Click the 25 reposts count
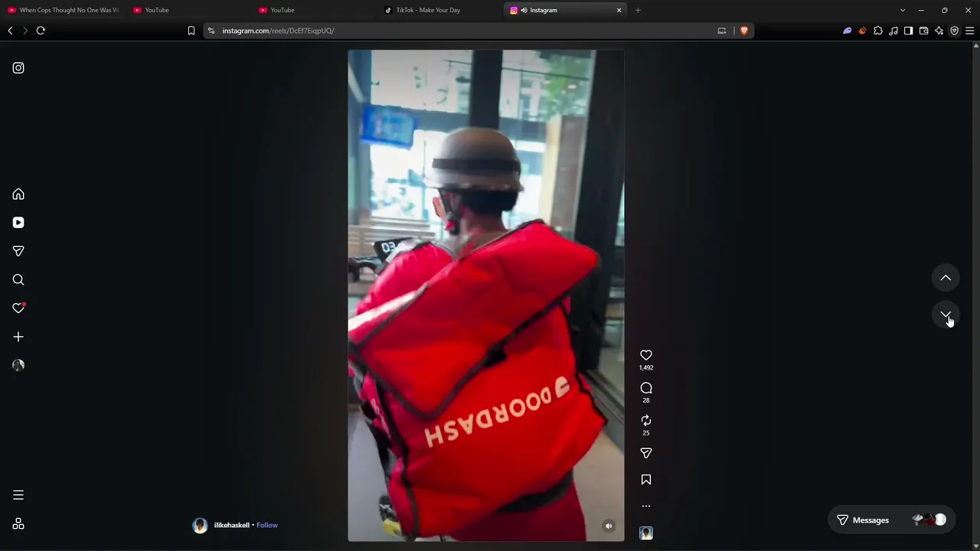 pos(646,433)
